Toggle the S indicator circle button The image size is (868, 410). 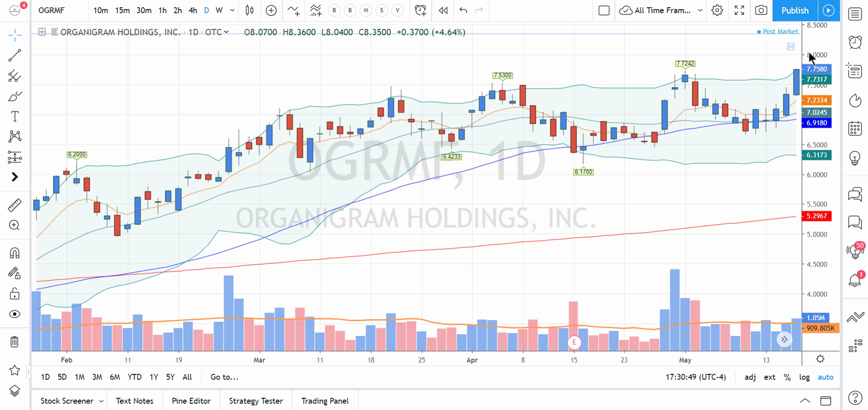381,10
